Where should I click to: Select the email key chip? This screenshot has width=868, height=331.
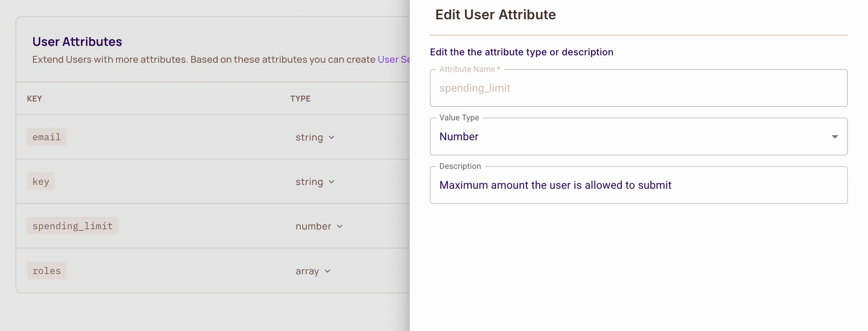(x=47, y=137)
